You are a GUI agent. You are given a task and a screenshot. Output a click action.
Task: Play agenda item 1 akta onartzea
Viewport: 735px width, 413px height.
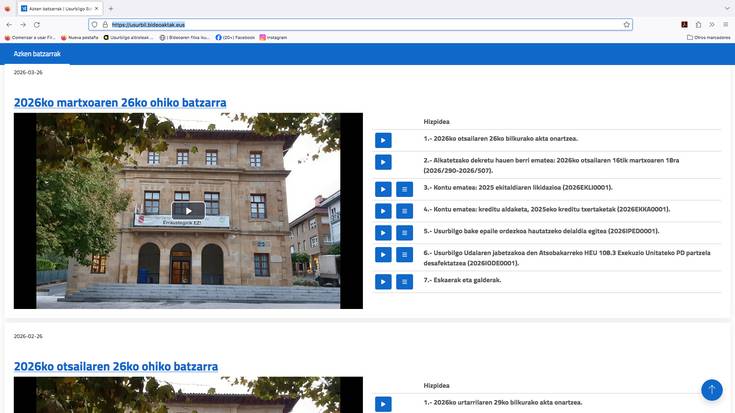coord(383,140)
